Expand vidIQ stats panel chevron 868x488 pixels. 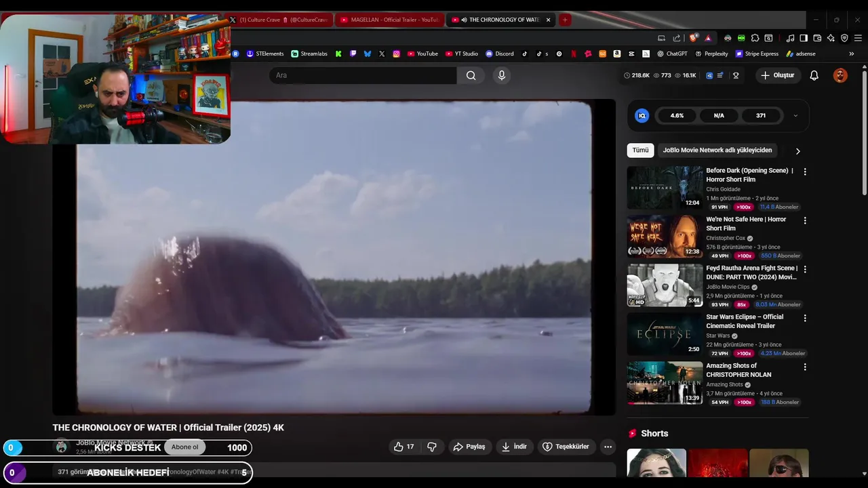(x=795, y=116)
